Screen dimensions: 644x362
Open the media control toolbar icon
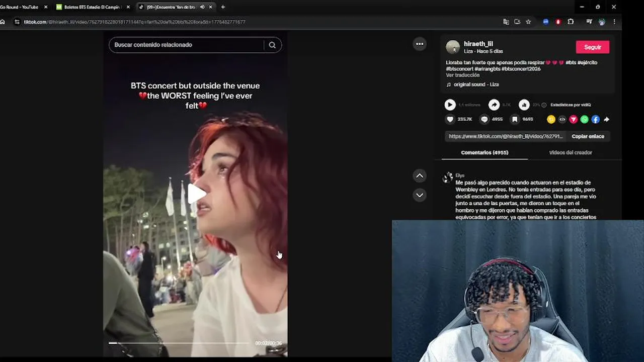(x=589, y=22)
